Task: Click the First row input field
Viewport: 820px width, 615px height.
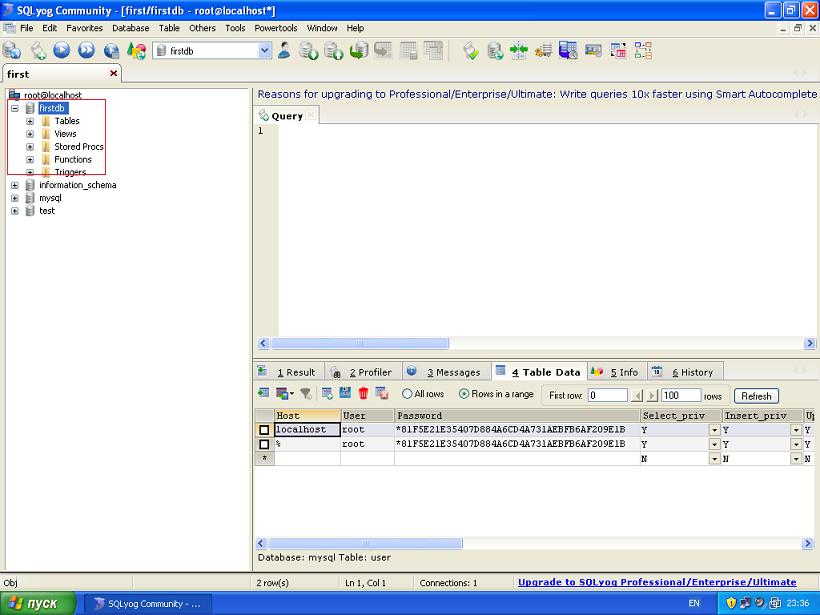Action: coord(607,395)
